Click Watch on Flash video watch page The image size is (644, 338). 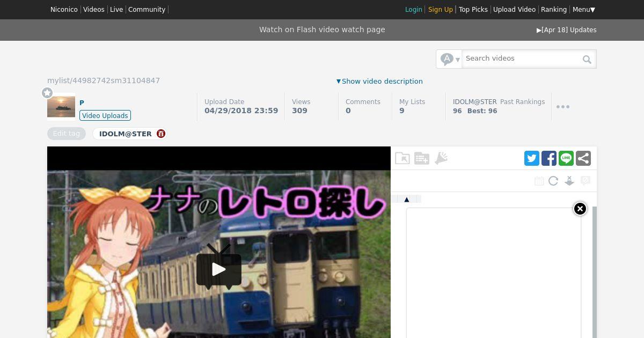322,30
